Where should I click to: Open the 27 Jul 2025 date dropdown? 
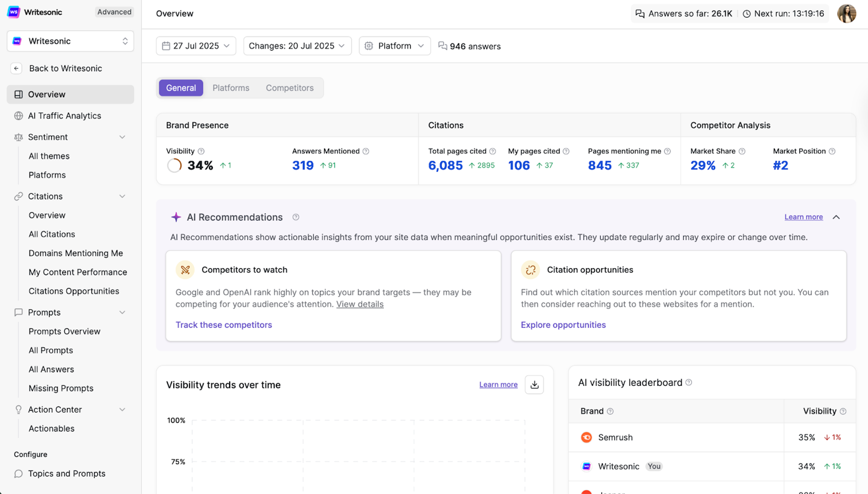196,46
